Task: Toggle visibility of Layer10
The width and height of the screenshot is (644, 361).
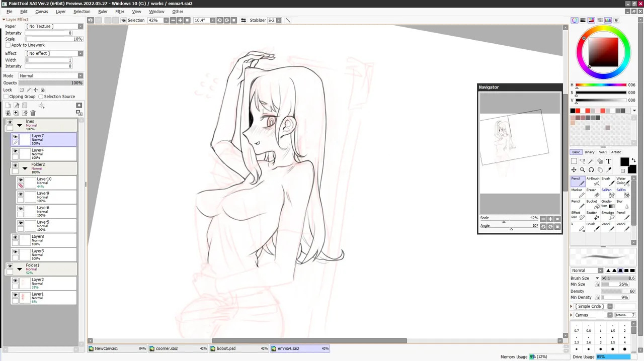Action: 21,179
